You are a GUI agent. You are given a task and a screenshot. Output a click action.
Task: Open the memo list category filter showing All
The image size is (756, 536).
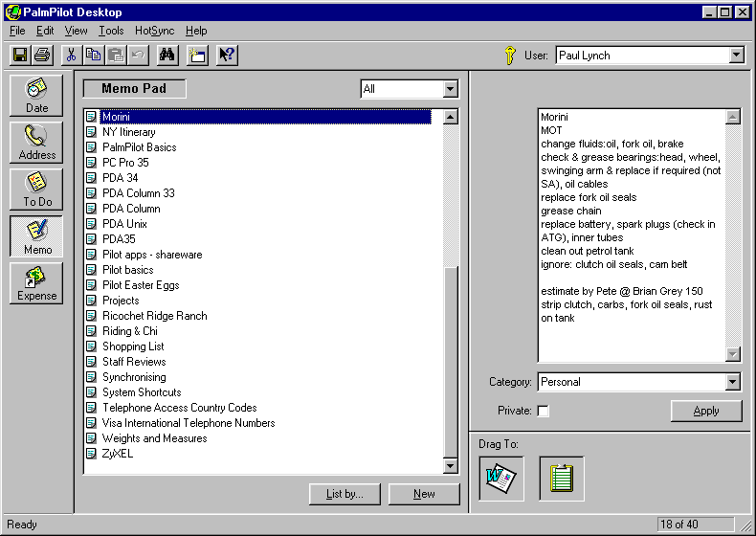[x=450, y=89]
